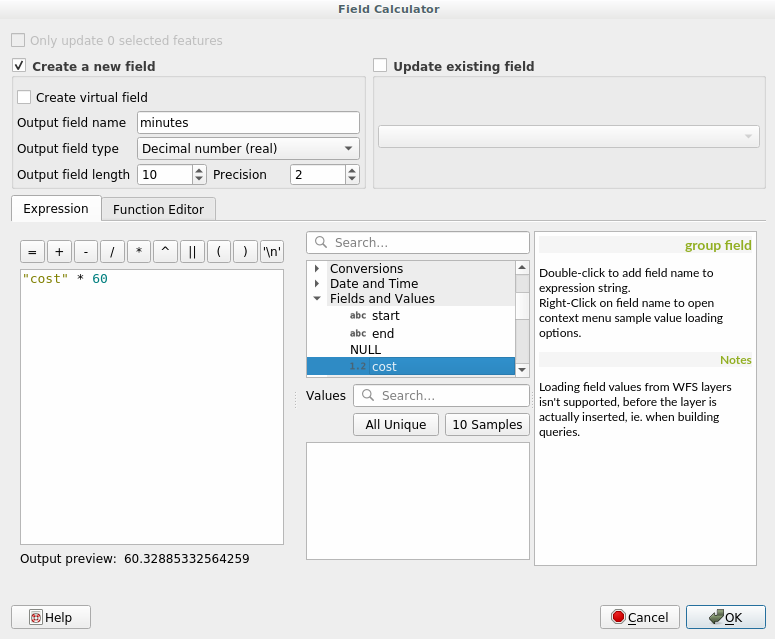Check the Update existing field option
Image resolution: width=775 pixels, height=639 pixels.
click(380, 66)
